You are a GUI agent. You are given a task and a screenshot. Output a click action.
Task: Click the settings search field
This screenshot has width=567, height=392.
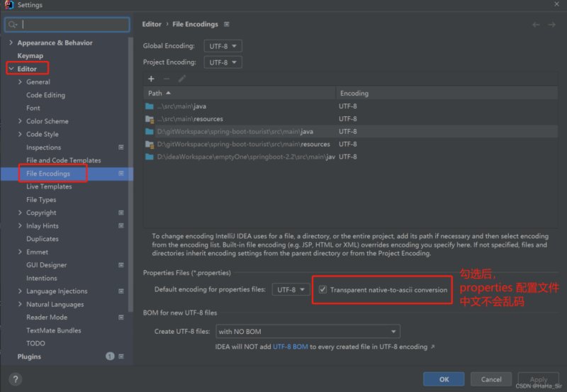pyautogui.click(x=67, y=25)
